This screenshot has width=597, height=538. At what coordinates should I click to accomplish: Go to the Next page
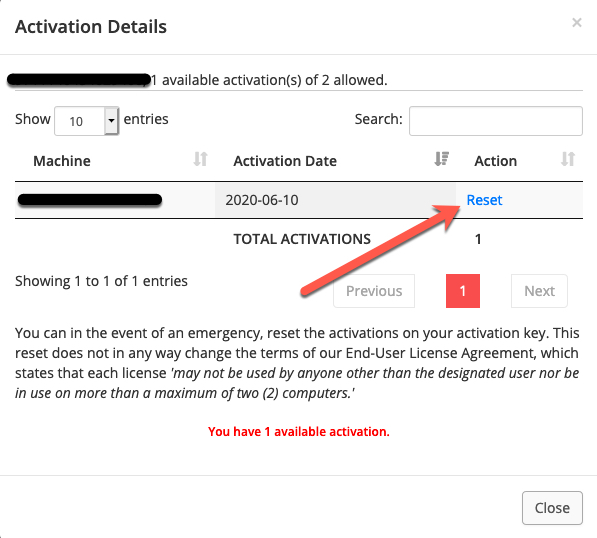(x=539, y=291)
